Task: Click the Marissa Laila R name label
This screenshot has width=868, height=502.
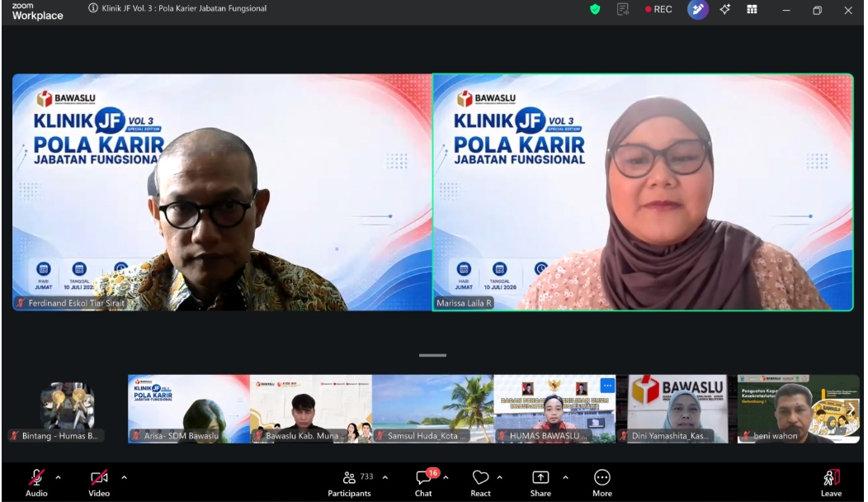Action: [464, 303]
